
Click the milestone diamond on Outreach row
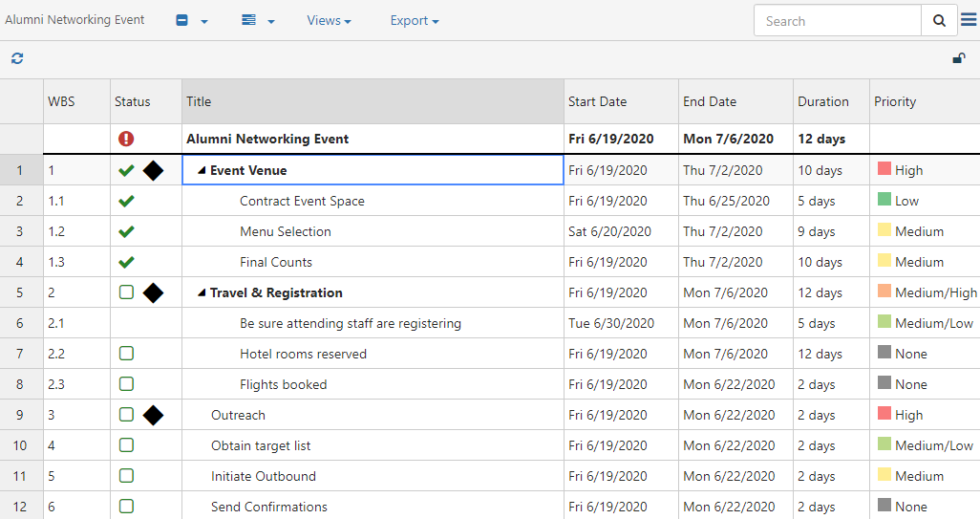pyautogui.click(x=153, y=416)
